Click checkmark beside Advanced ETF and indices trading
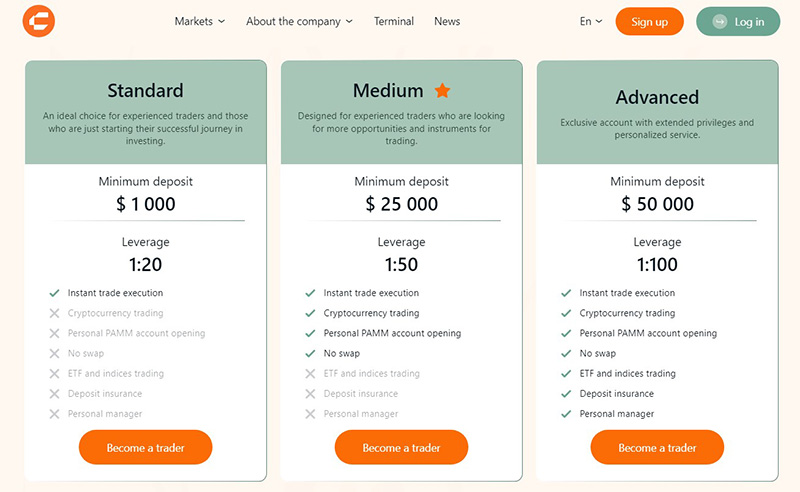Screen dimensions: 800x492 pyautogui.click(x=566, y=373)
